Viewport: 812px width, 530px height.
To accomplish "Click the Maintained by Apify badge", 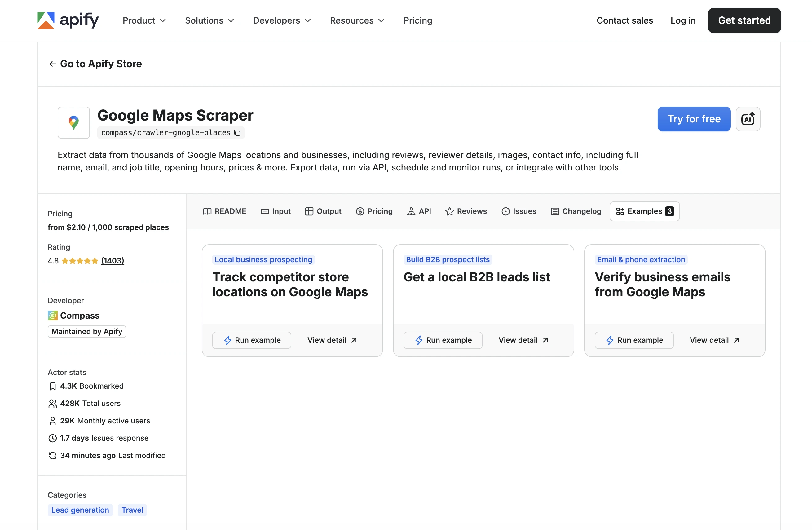I will (87, 332).
